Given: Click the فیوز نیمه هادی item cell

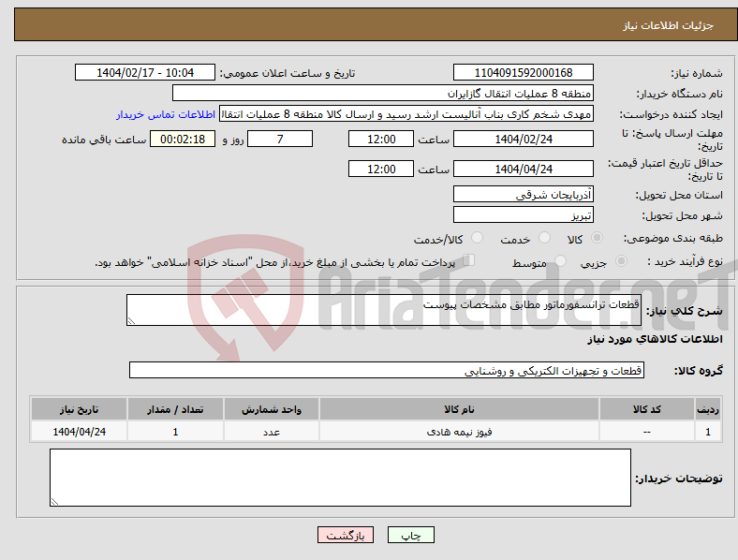Looking at the screenshot, I should pos(459,432).
